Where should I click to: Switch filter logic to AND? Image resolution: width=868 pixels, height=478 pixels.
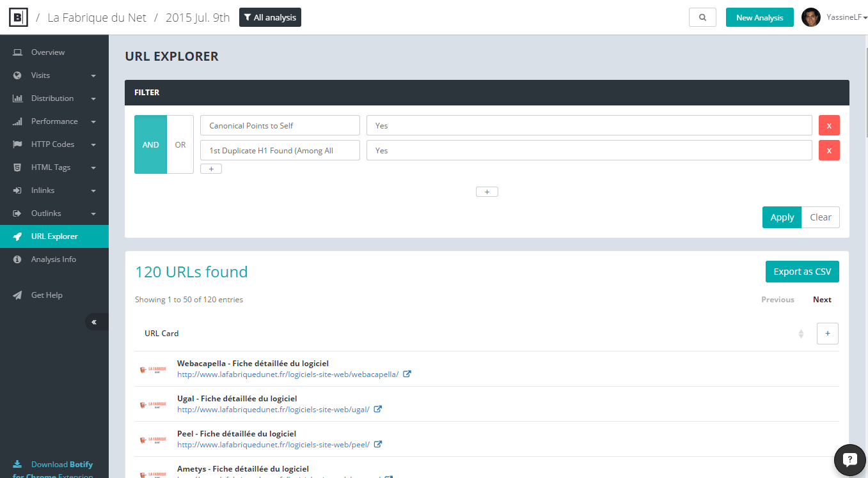(151, 144)
